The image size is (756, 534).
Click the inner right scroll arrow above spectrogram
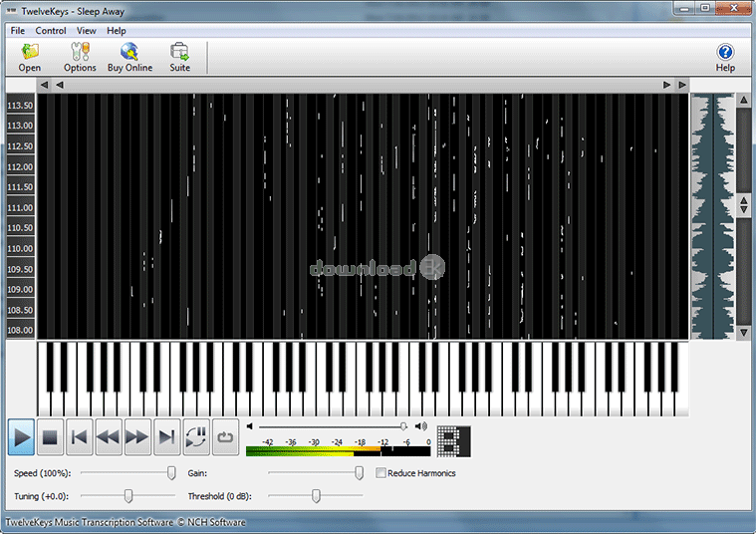pyautogui.click(x=666, y=85)
